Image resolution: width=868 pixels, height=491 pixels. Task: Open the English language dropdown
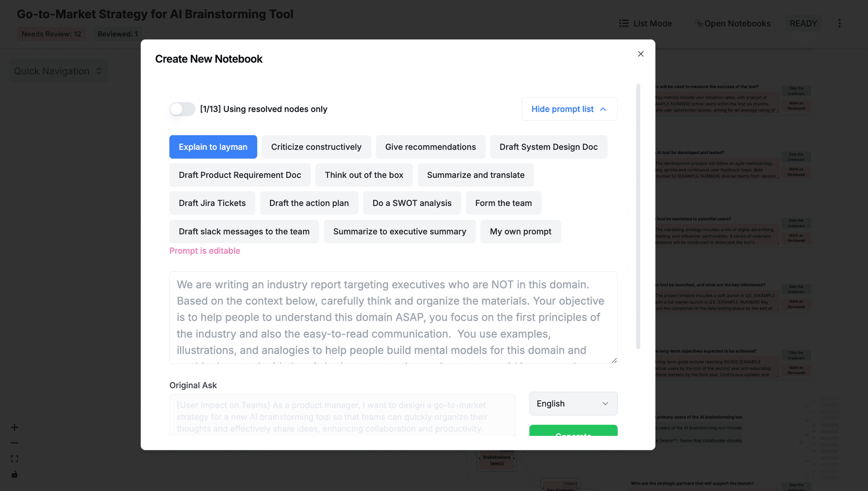[573, 403]
